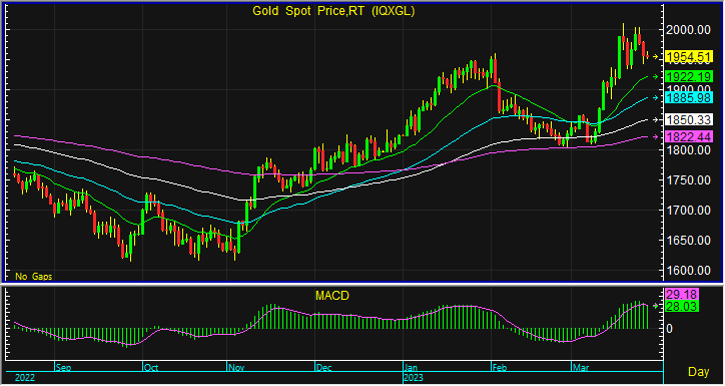Select the magenta 1822.44 moving average label
The image size is (725, 386).
click(x=688, y=137)
